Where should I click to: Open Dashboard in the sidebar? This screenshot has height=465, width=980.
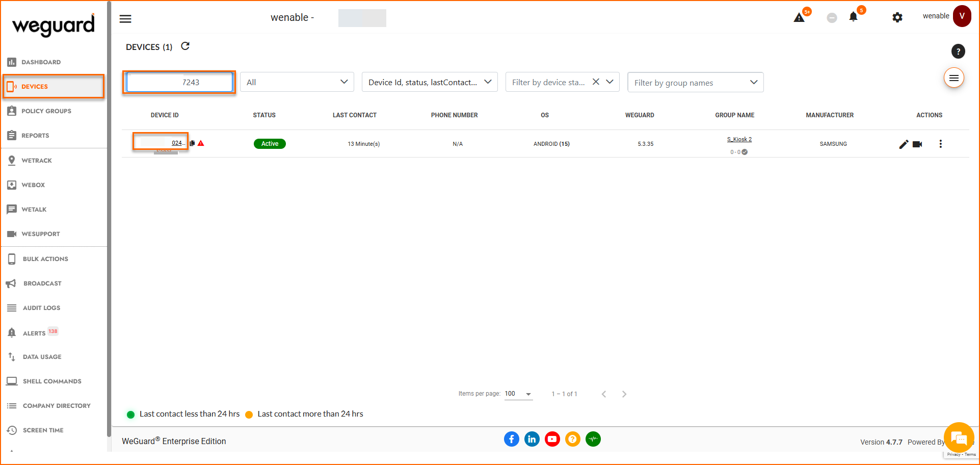point(41,62)
